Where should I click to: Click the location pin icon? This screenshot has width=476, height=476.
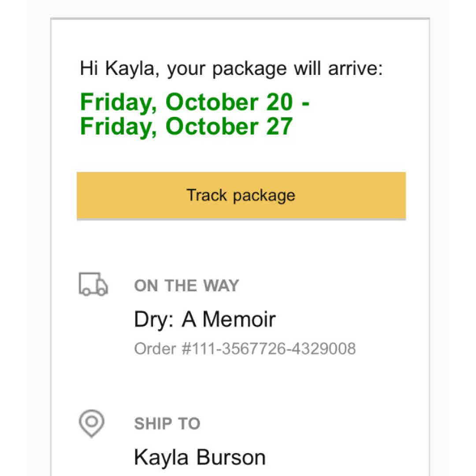pyautogui.click(x=91, y=423)
